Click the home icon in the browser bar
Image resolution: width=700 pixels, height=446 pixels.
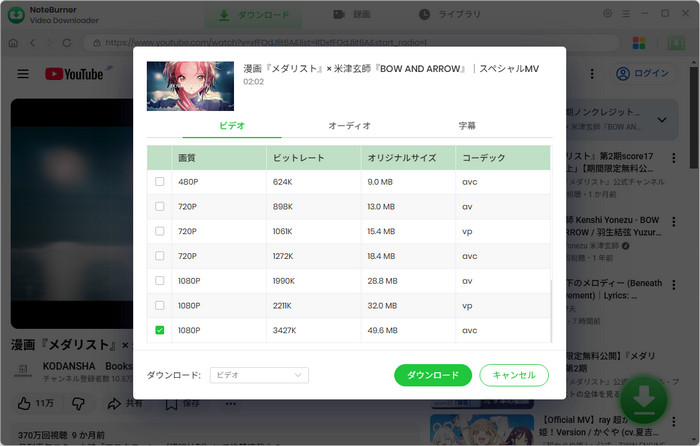(x=13, y=43)
